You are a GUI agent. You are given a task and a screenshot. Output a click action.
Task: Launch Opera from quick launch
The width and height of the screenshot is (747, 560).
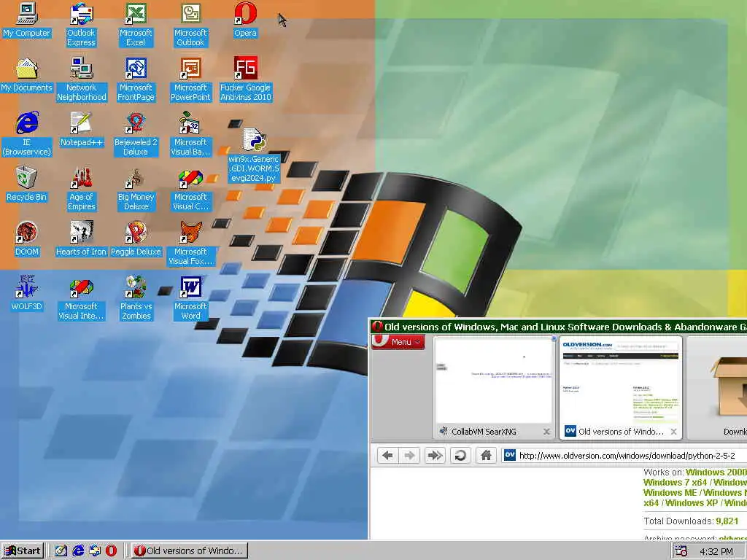[111, 551]
